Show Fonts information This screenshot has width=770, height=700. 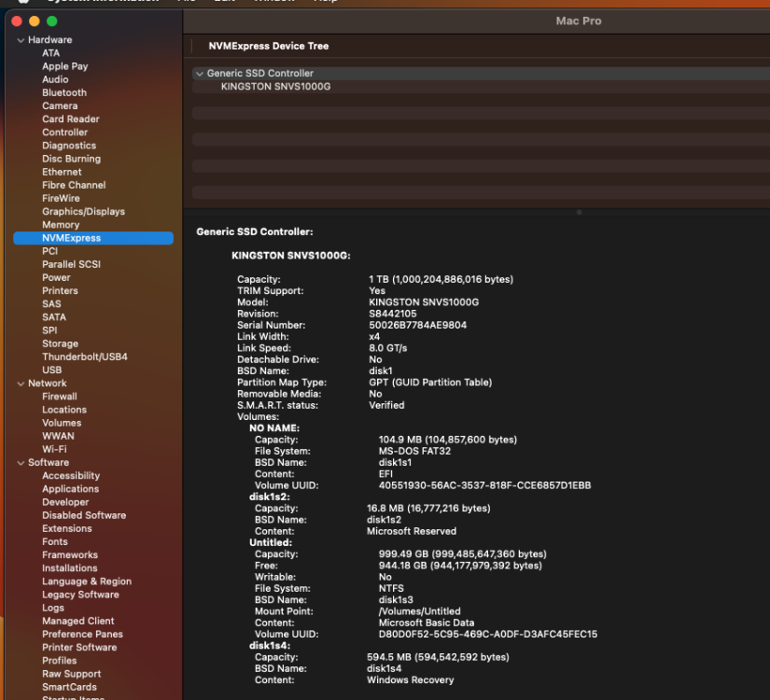pyautogui.click(x=55, y=542)
